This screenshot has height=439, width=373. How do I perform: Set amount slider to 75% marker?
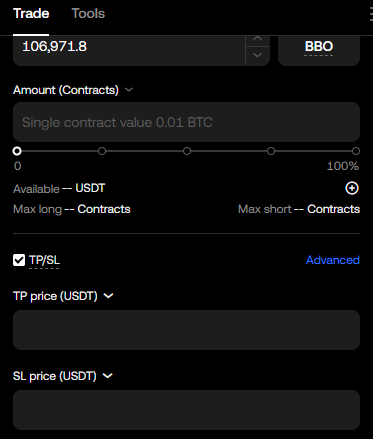coord(271,151)
